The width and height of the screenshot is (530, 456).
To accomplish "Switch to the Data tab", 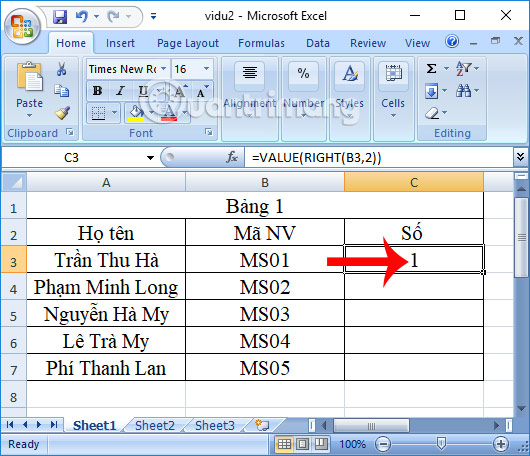I will coord(318,43).
